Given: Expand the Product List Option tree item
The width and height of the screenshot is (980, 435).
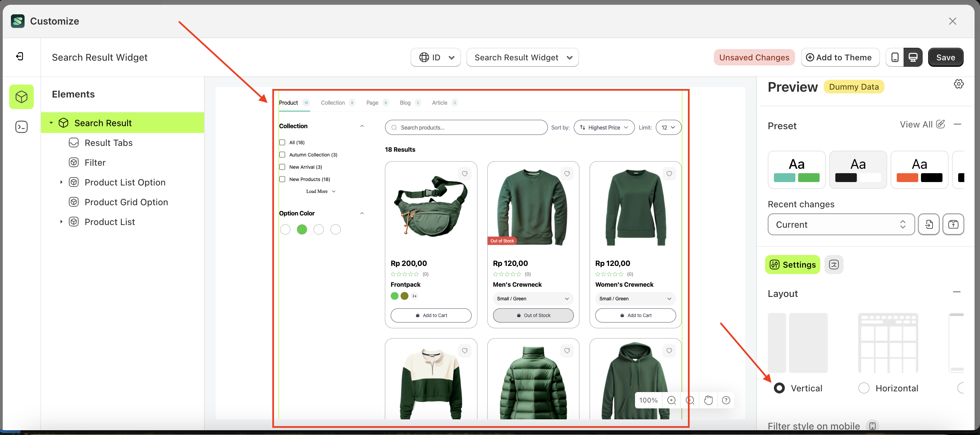Looking at the screenshot, I should click(x=61, y=182).
